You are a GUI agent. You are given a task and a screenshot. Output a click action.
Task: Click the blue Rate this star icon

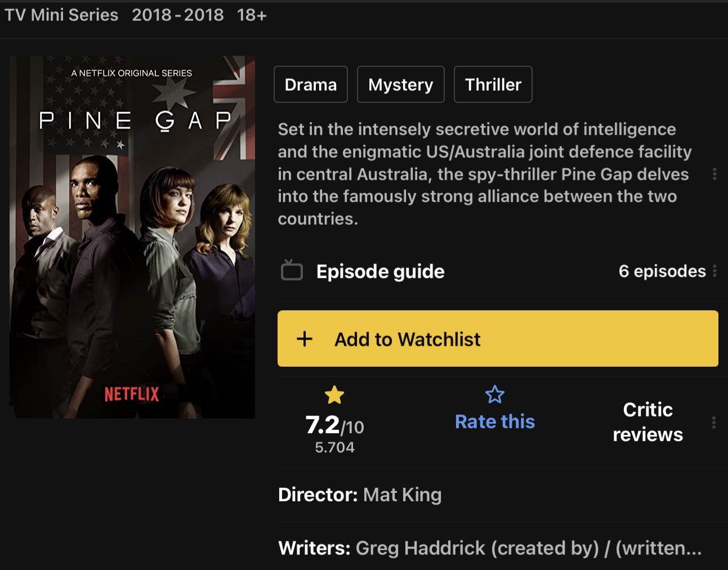(494, 394)
